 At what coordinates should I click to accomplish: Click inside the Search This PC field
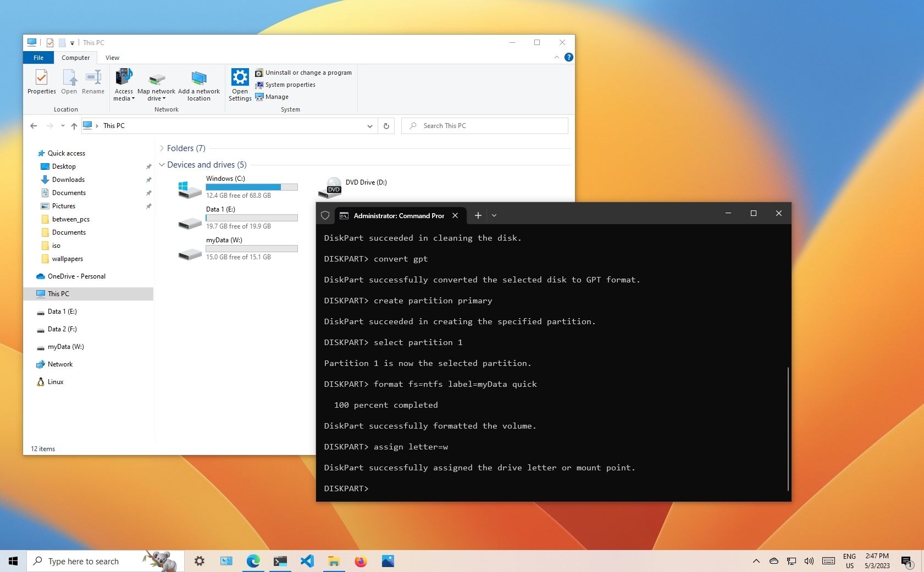pos(484,125)
